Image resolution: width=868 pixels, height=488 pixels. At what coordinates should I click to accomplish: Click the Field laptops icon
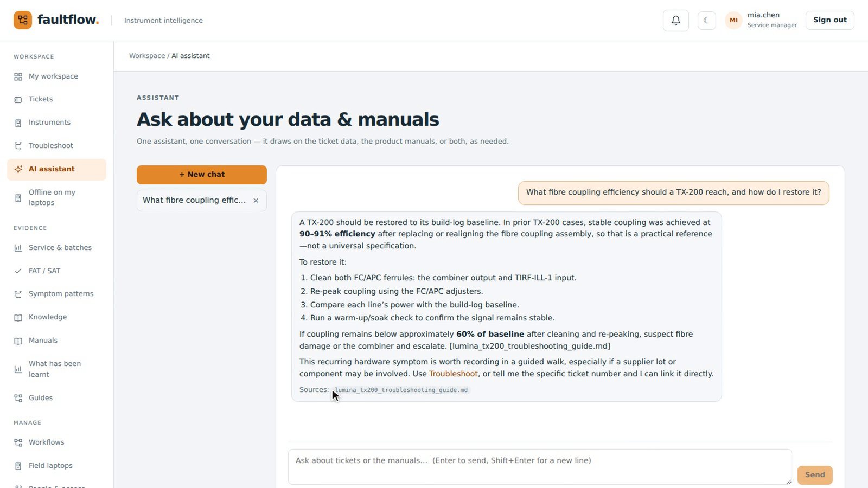(18, 466)
